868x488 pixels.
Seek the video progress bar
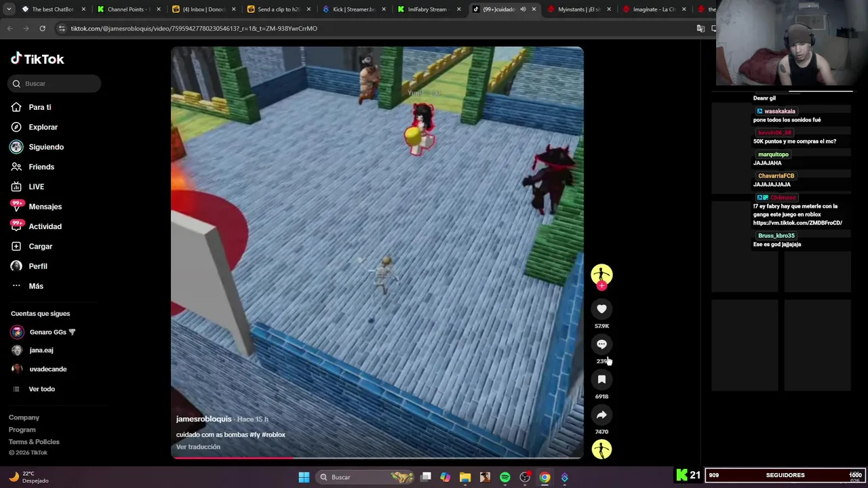(377, 457)
